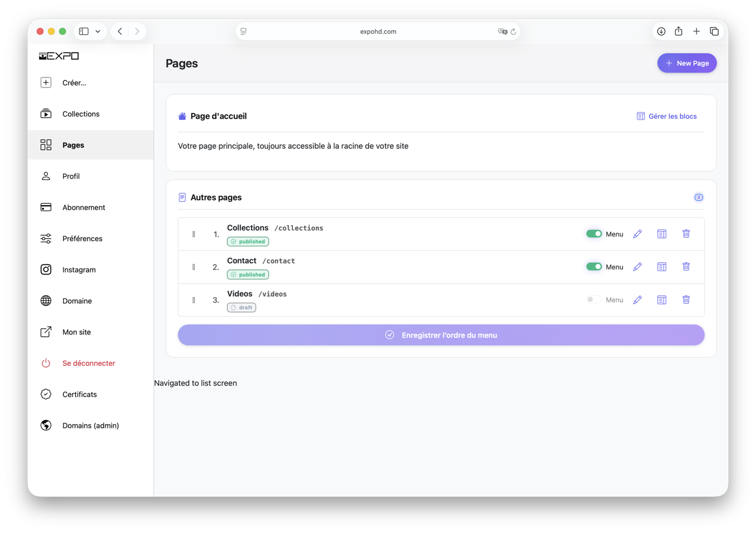Open blocks editor icon for Contact page
This screenshot has width=756, height=533.
click(661, 267)
